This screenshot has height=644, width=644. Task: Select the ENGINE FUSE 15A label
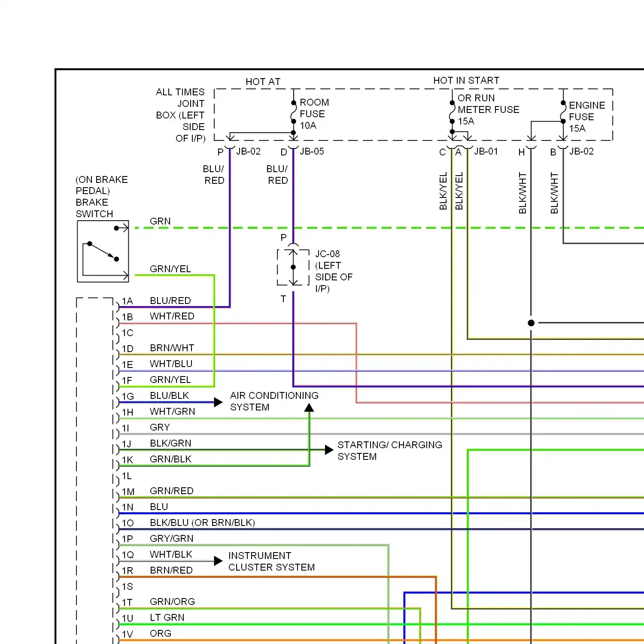click(x=587, y=117)
